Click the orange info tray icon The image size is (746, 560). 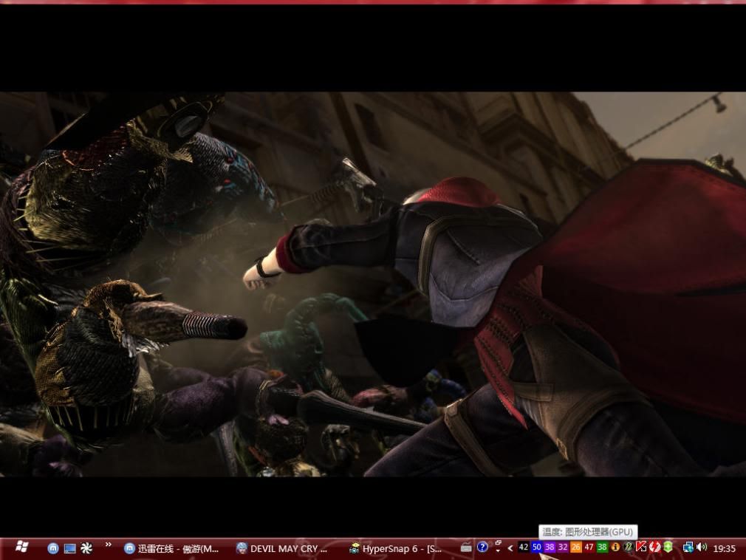(615, 547)
